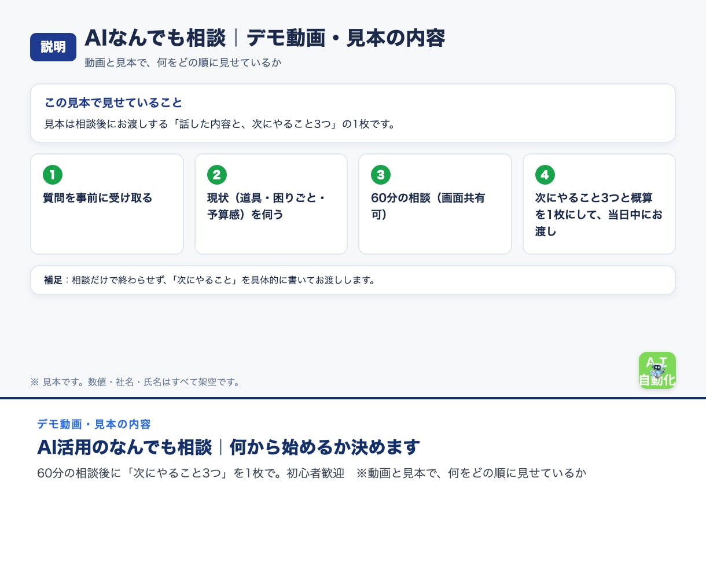The height and width of the screenshot is (588, 706).
Task: Click the blue label デモ動画・見本の内容
Action: [94, 424]
